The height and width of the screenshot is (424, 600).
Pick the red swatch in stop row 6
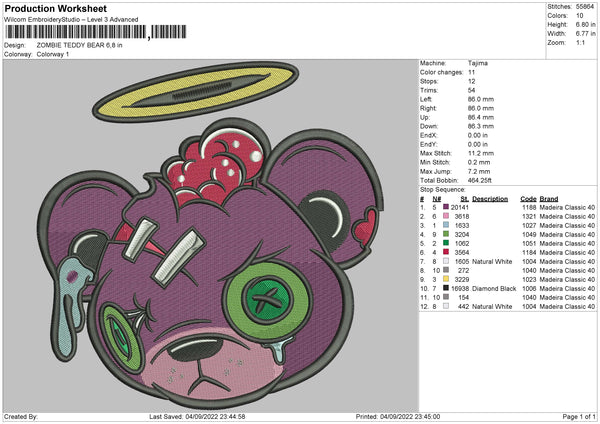445,252
